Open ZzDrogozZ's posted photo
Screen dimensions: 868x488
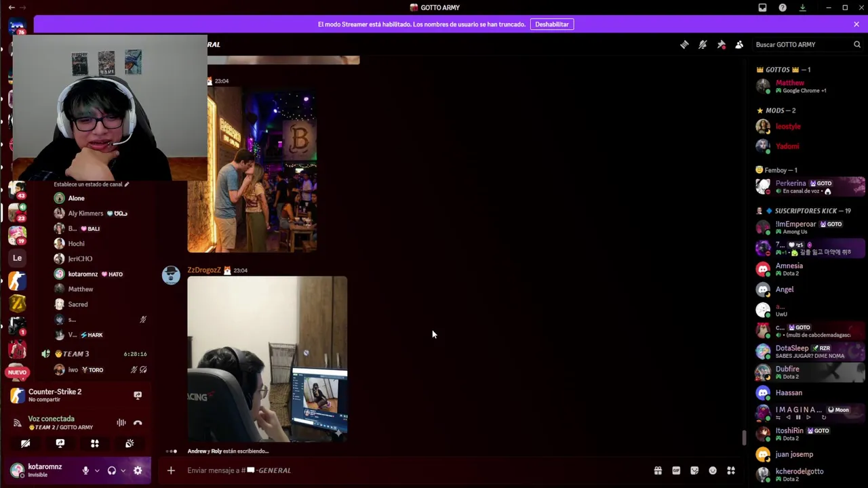pyautogui.click(x=267, y=359)
